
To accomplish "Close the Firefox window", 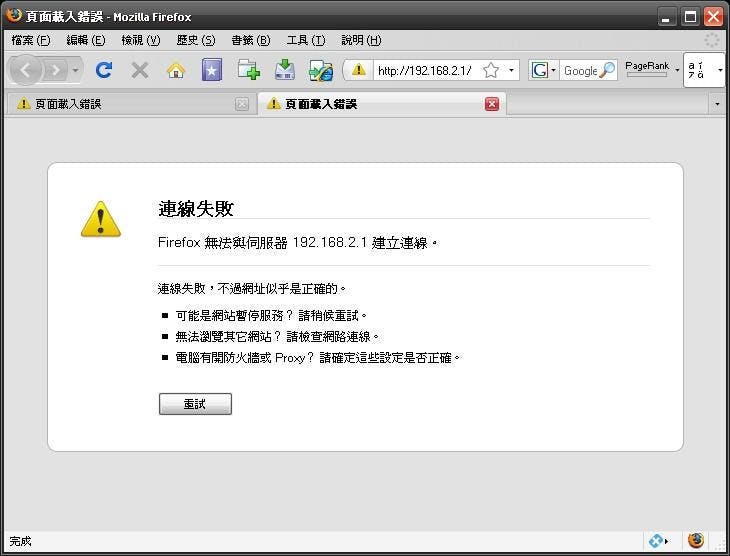I will 713,17.
